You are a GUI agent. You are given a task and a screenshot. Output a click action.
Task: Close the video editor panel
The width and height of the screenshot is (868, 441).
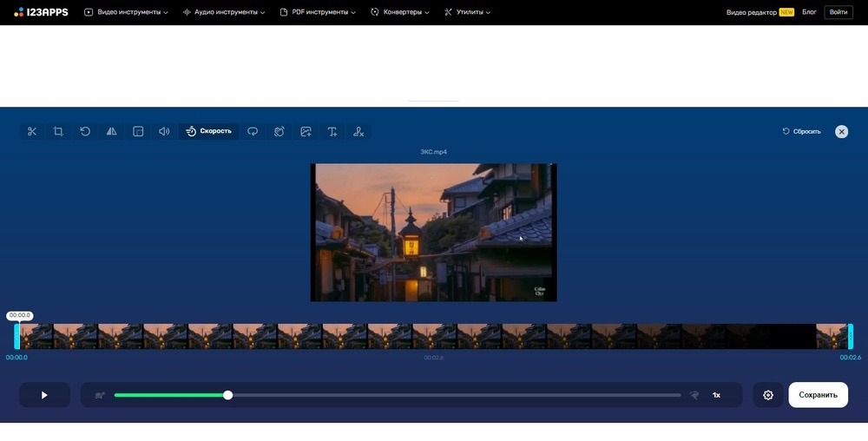841,132
